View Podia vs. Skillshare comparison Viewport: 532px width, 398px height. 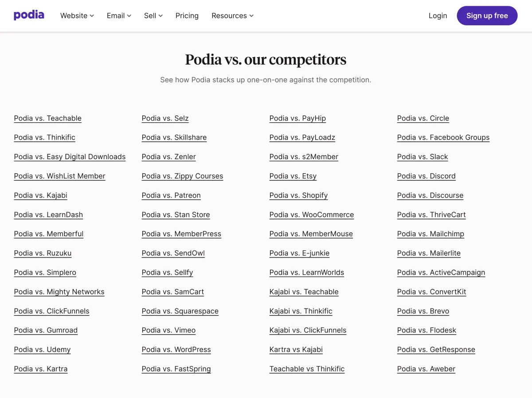click(x=174, y=137)
